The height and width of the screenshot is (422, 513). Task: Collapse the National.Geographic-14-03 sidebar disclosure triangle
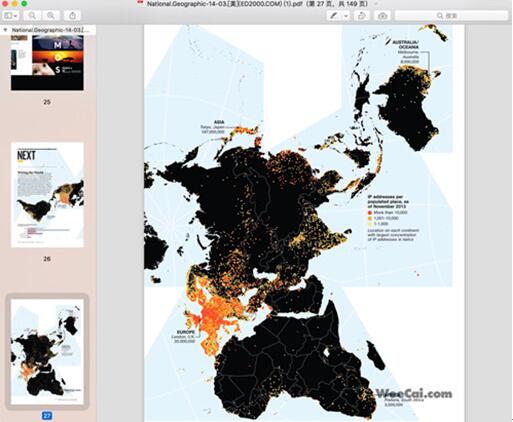tap(5, 30)
